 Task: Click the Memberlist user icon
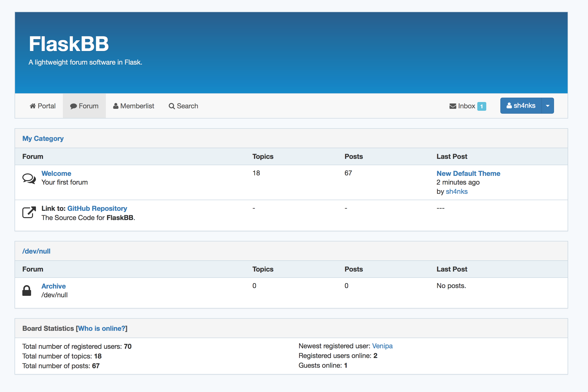(116, 106)
